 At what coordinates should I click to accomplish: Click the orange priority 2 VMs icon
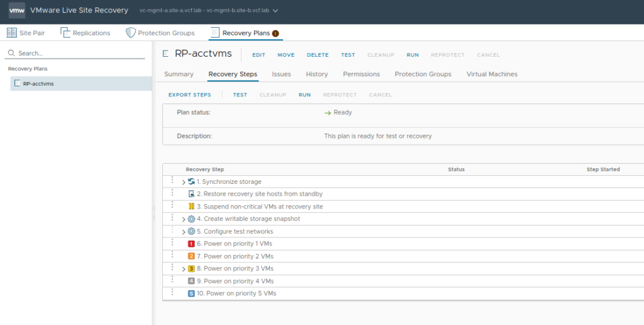coord(191,256)
